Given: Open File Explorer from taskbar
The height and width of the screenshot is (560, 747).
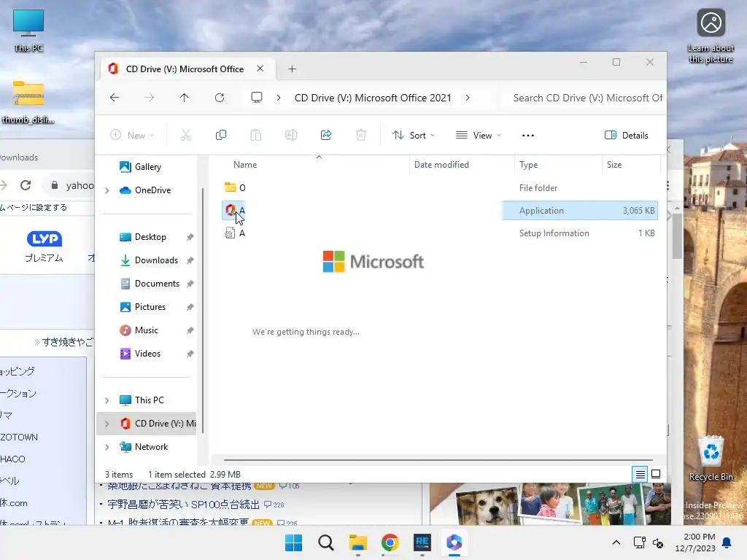Looking at the screenshot, I should click(357, 542).
